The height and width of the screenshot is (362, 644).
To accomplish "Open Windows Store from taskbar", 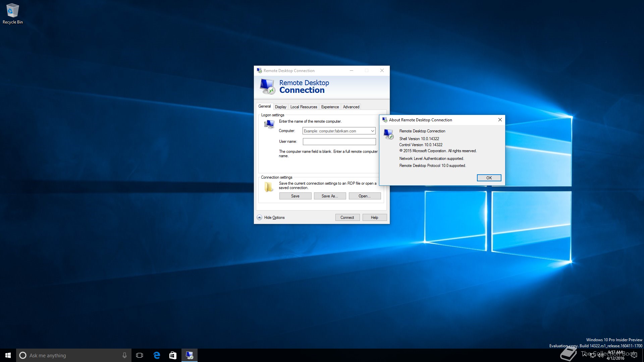I will click(173, 355).
